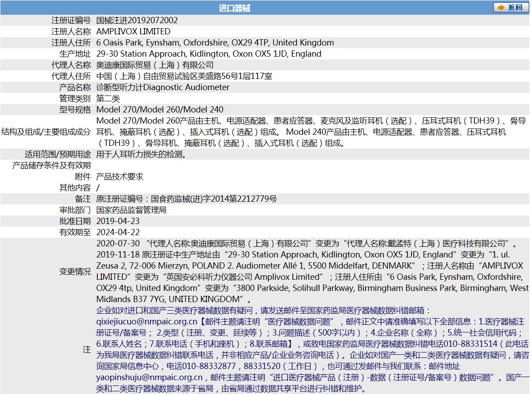Image resolution: width=532 pixels, height=394 pixels.
Task: Click the 29-30 Station Approach address in the 生产地址 row
Action: (x=209, y=54)
